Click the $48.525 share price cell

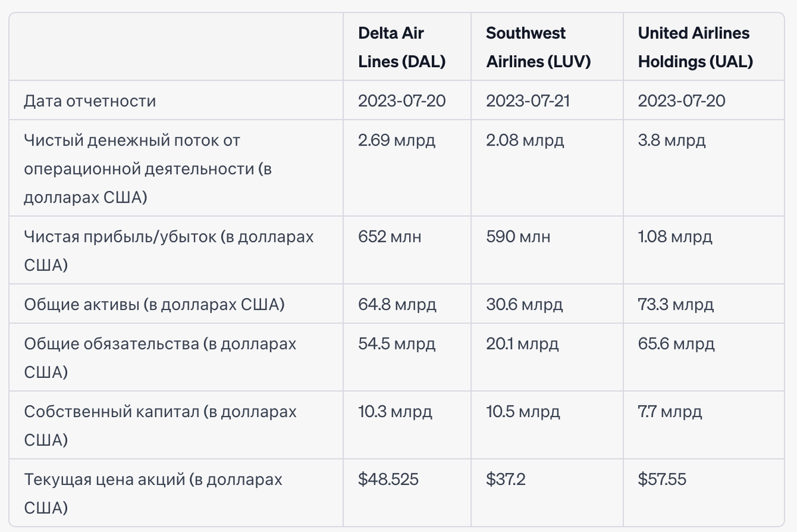tap(388, 480)
